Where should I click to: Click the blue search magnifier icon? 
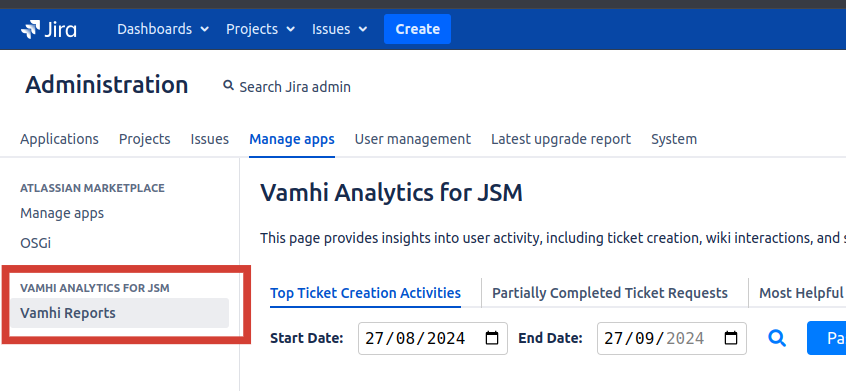[777, 339]
